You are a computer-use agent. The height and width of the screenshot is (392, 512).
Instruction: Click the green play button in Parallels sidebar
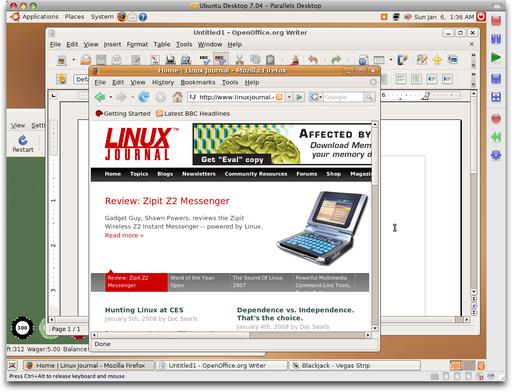tap(496, 57)
